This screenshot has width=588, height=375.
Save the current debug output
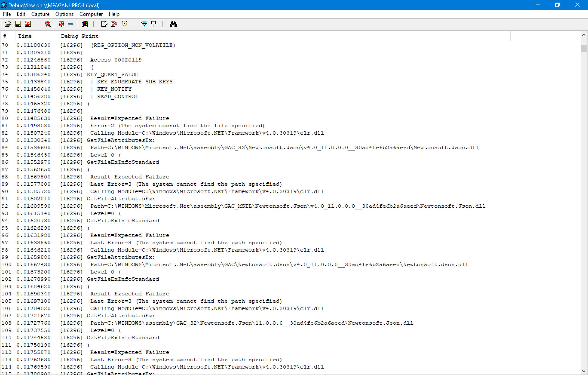click(18, 24)
